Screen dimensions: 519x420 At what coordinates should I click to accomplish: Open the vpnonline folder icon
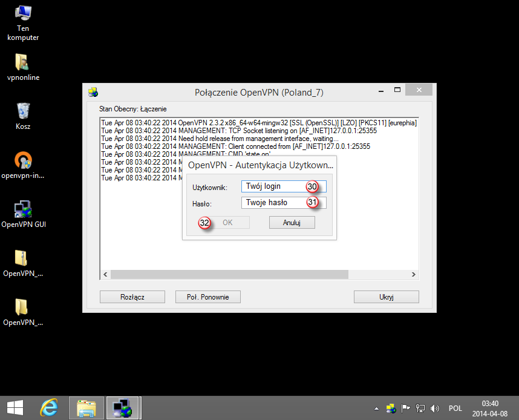coord(23,68)
